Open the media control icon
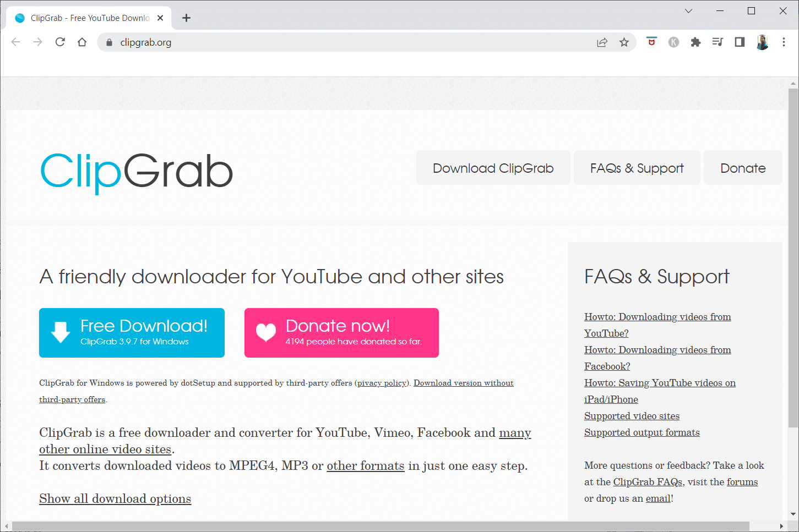The image size is (799, 532). [x=718, y=42]
